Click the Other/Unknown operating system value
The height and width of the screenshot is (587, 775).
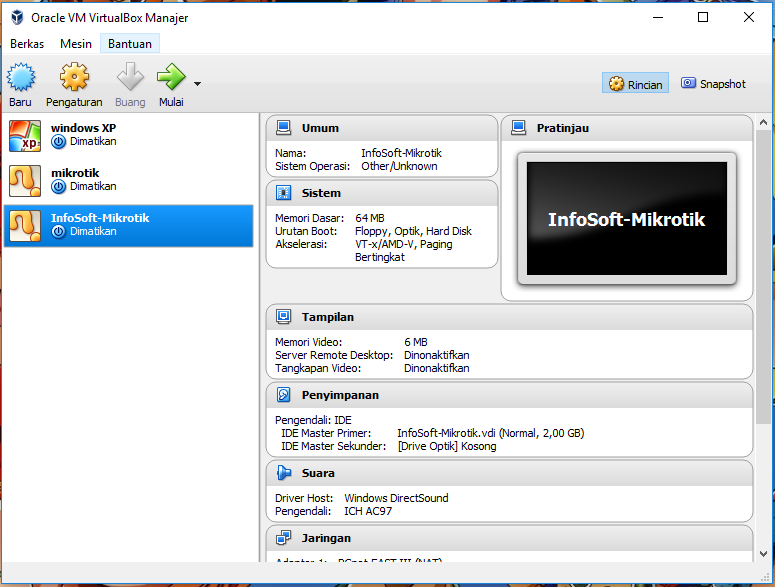pyautogui.click(x=399, y=166)
